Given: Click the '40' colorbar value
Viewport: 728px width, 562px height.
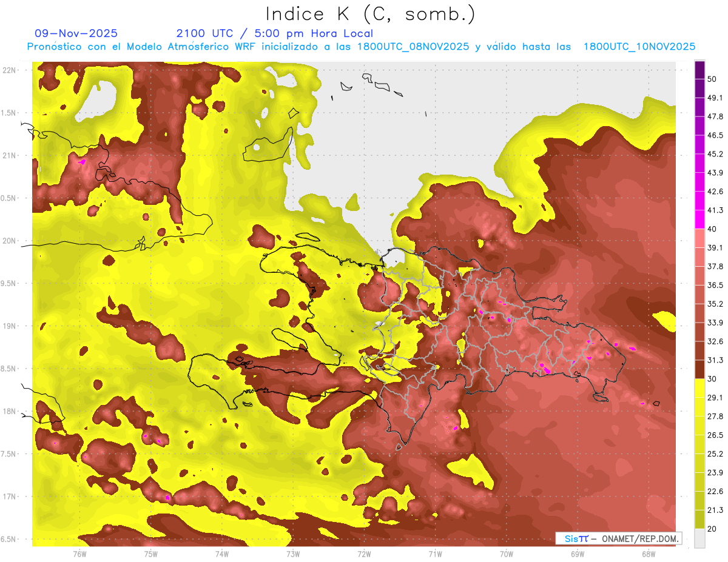Looking at the screenshot, I should 712,229.
